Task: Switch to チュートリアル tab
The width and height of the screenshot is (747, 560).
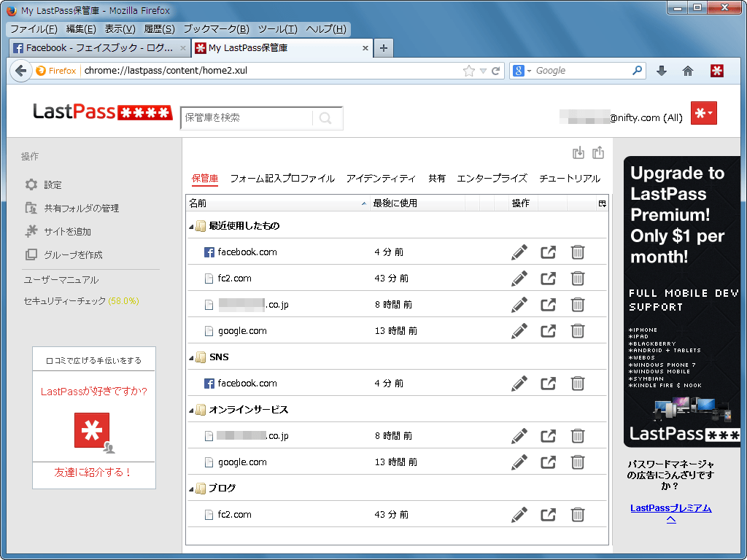Action: 570,179
